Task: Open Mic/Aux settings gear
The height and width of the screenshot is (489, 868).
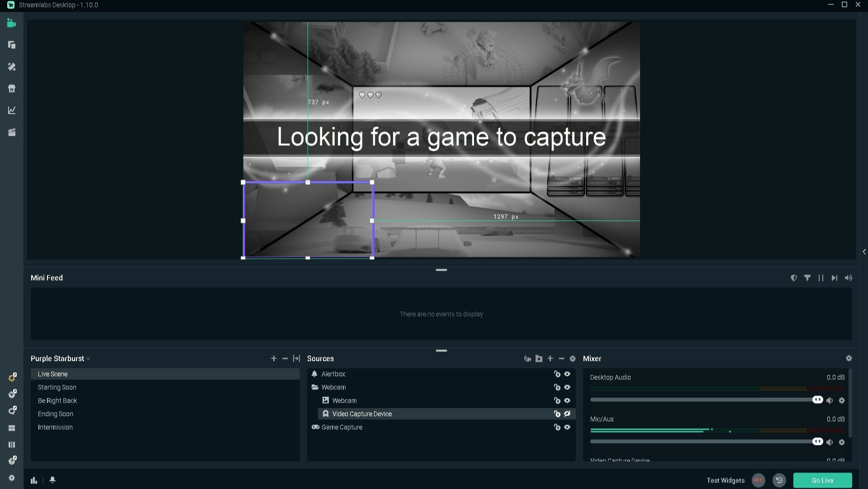Action: [842, 442]
